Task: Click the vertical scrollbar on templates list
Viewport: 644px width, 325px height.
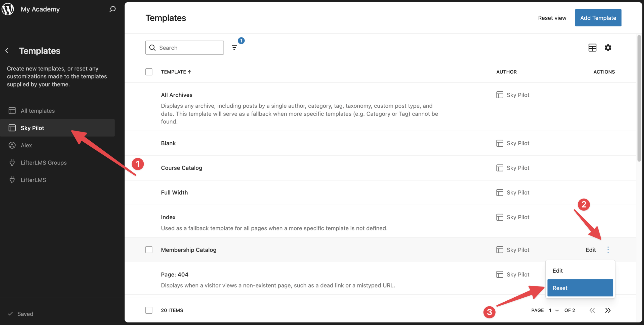Action: (639, 98)
